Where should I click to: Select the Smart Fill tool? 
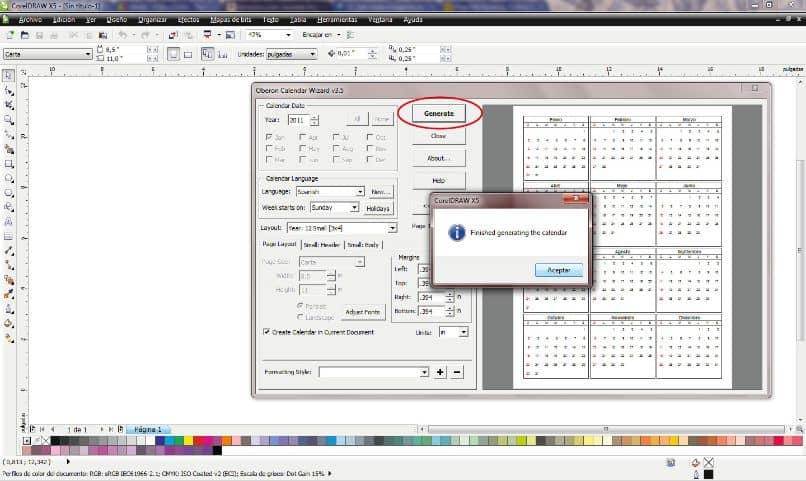pos(9,150)
